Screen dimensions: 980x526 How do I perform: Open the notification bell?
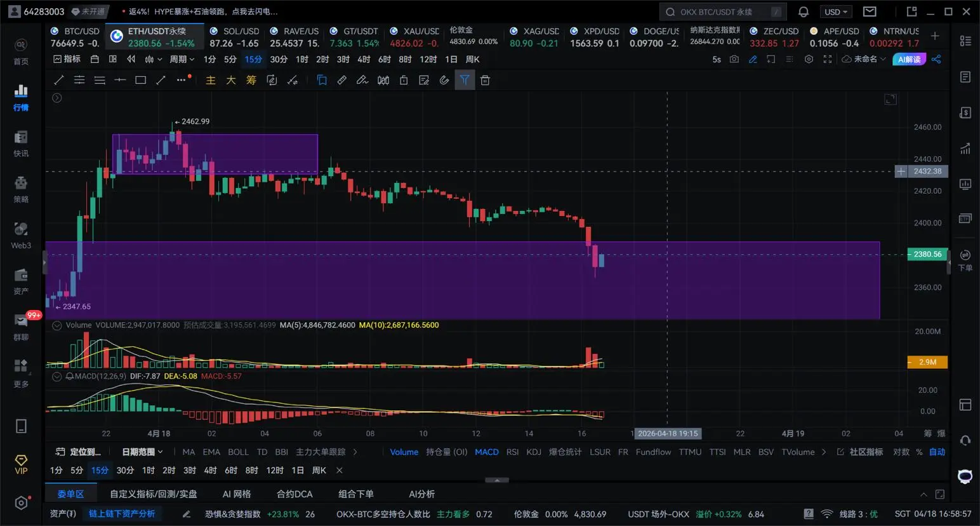[804, 11]
